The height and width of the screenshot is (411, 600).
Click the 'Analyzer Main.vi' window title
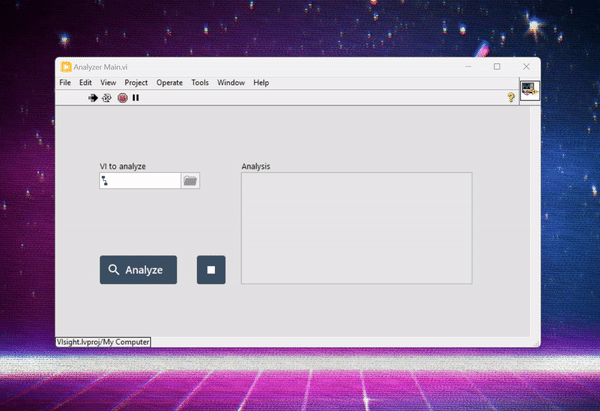click(100, 67)
